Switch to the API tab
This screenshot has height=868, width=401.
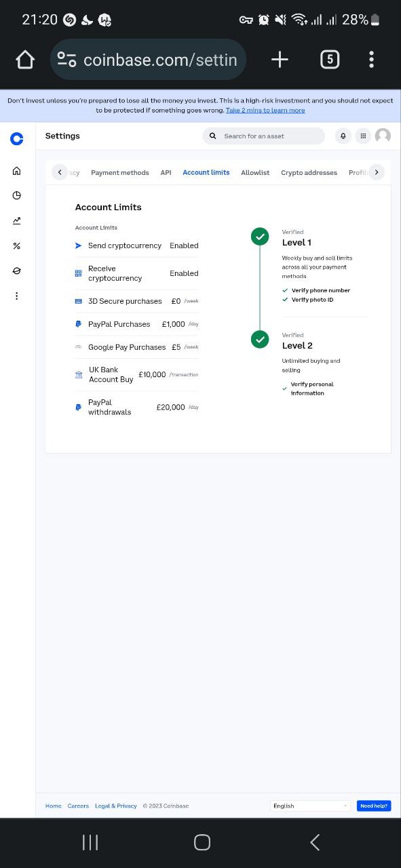tap(166, 172)
